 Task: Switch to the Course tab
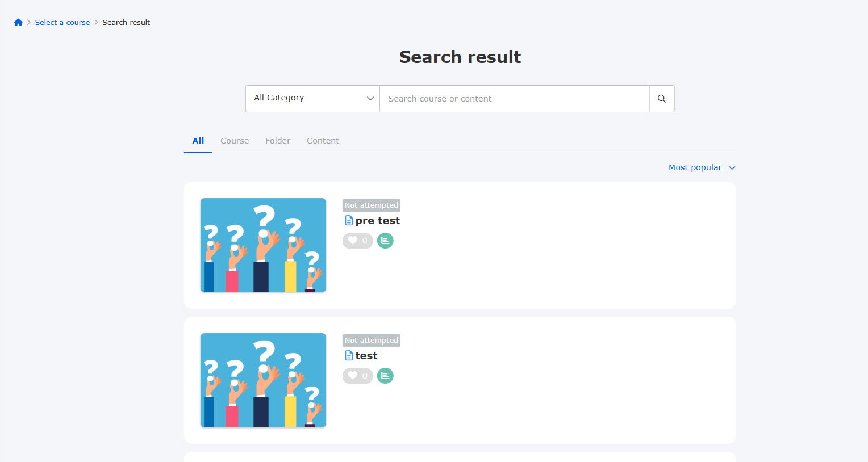coord(235,141)
